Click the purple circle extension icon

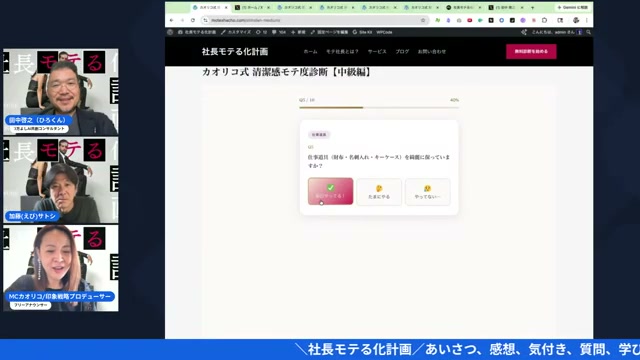point(523,20)
